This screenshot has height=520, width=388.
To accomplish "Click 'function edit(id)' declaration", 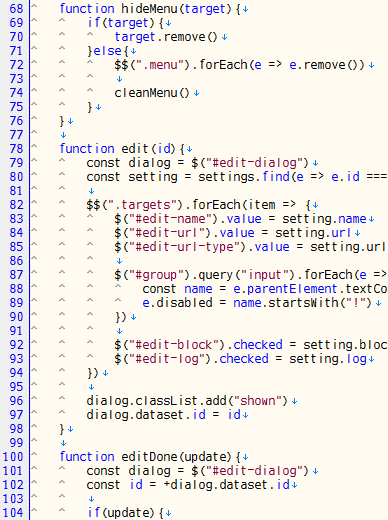I will (118, 149).
